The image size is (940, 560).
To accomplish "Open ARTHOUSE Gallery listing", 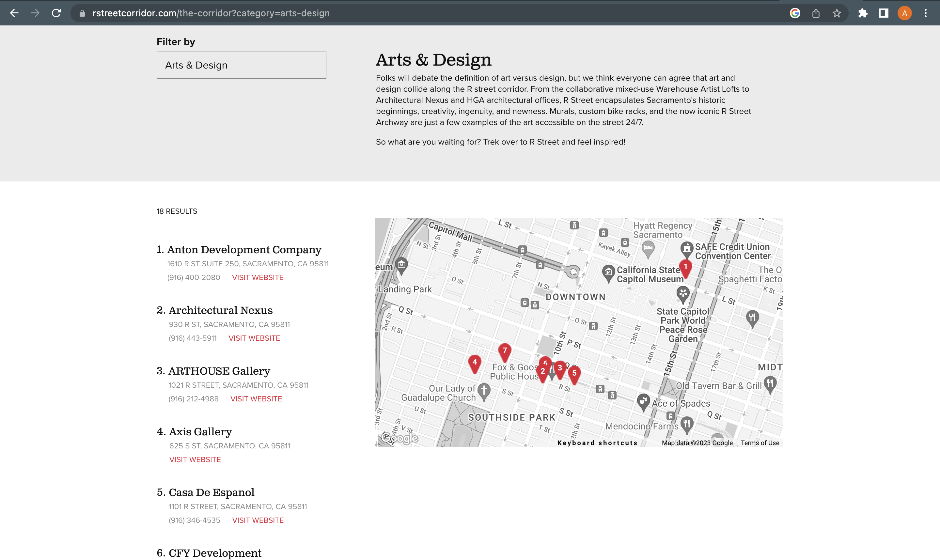I will pyautogui.click(x=219, y=371).
